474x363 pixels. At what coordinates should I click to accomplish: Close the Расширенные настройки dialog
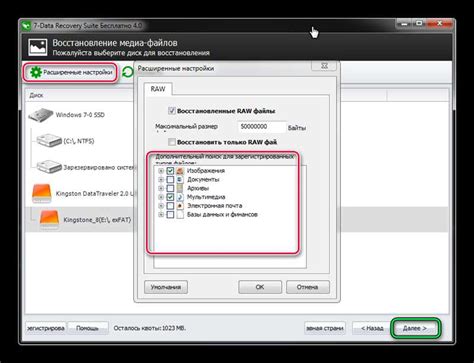(324, 66)
